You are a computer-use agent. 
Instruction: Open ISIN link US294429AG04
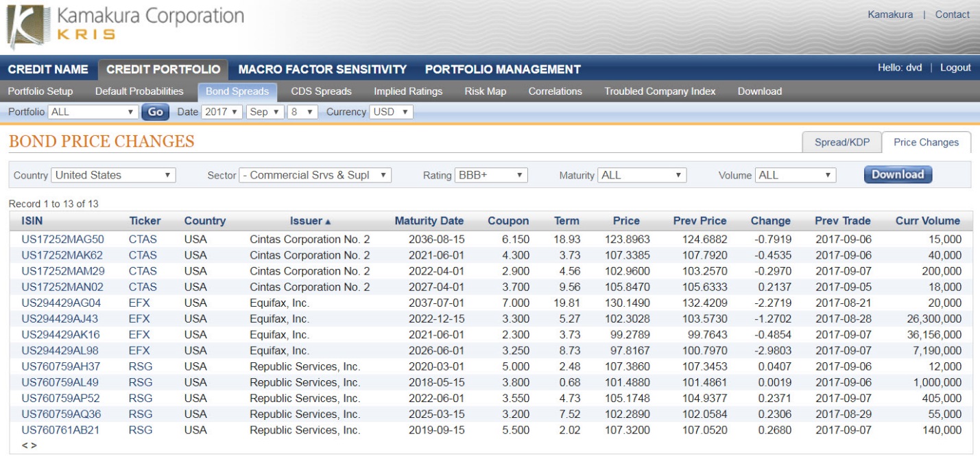[x=61, y=303]
